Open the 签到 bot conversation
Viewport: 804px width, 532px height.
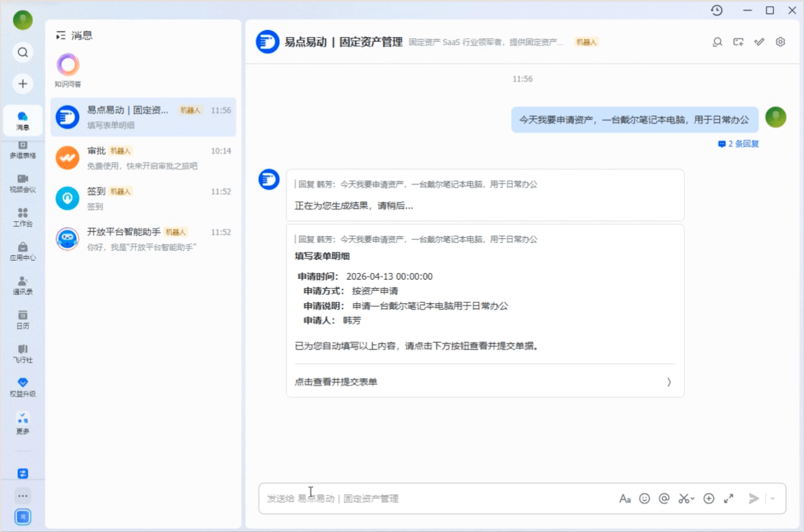coord(143,198)
